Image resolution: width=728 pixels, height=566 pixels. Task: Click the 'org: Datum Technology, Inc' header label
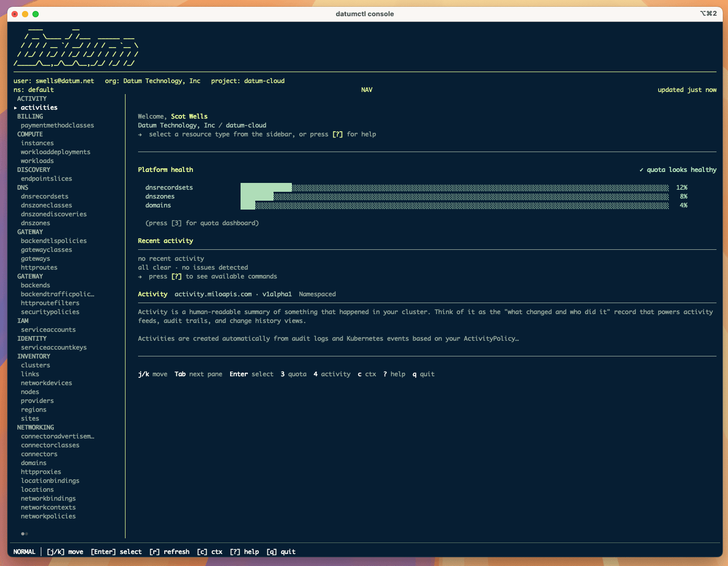[x=153, y=81]
